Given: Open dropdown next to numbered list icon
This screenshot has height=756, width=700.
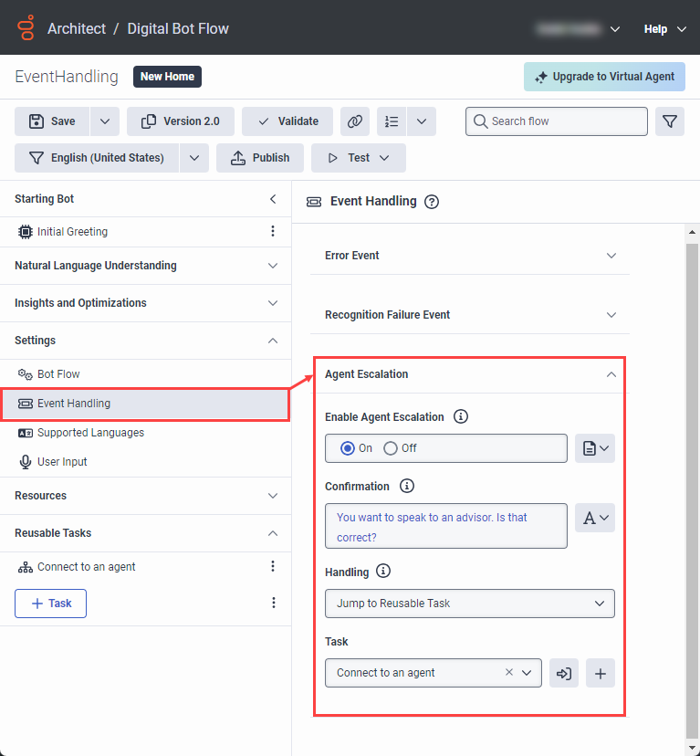Looking at the screenshot, I should coord(422,121).
